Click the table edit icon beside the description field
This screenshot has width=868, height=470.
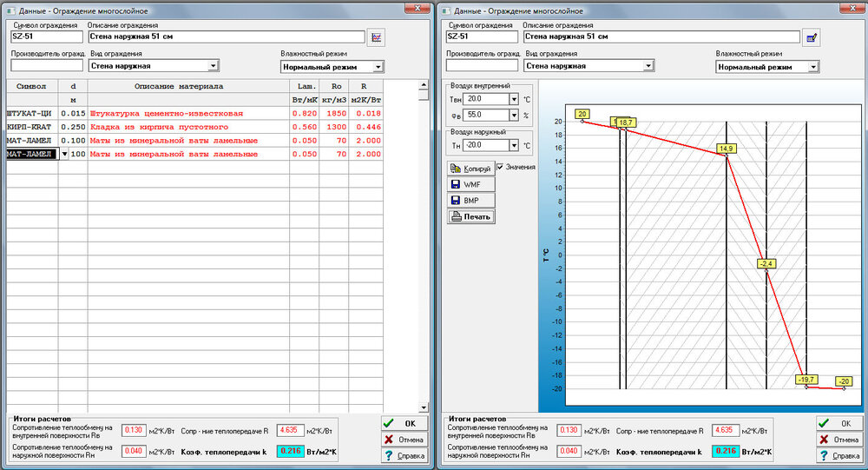pyautogui.click(x=812, y=37)
